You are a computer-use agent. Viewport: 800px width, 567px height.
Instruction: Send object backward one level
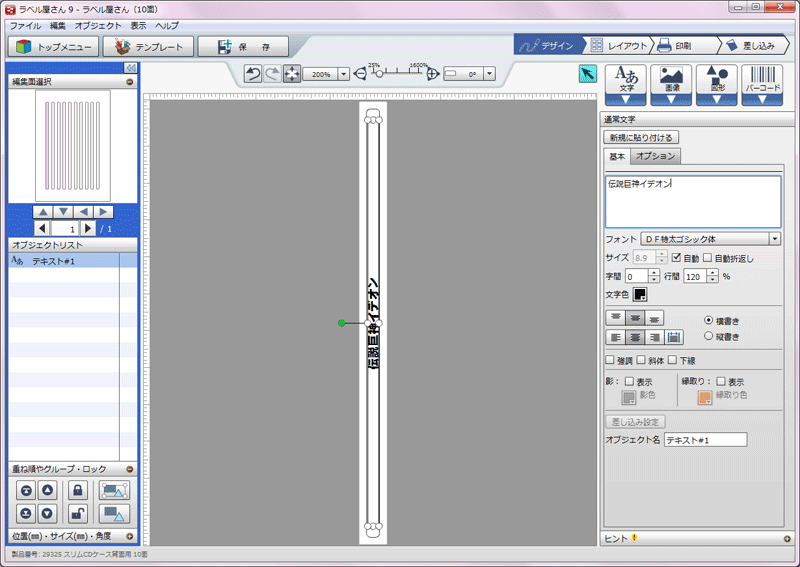(47, 513)
